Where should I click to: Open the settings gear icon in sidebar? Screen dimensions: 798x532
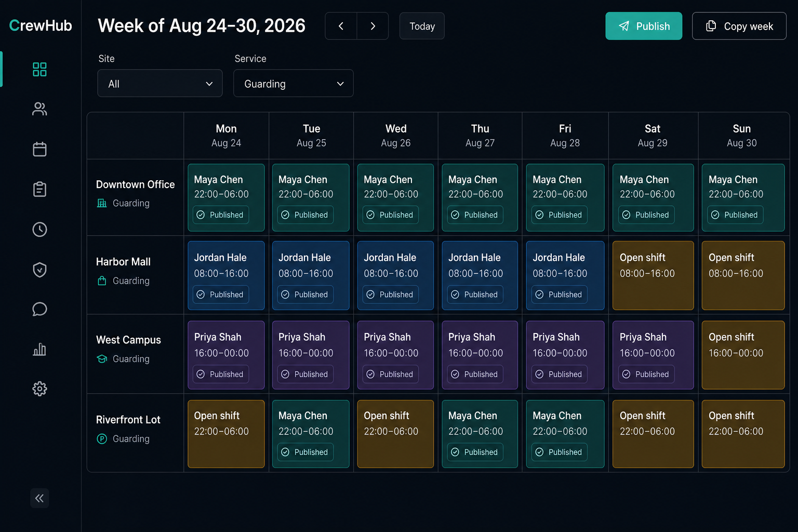click(x=39, y=389)
